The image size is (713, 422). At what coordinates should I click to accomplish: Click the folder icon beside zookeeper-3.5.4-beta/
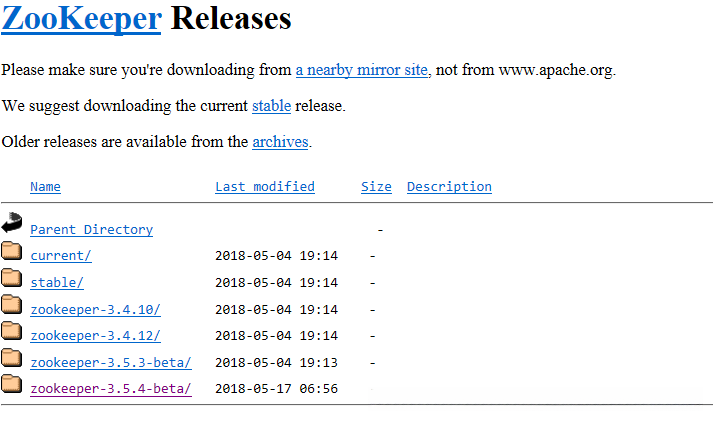tap(12, 384)
